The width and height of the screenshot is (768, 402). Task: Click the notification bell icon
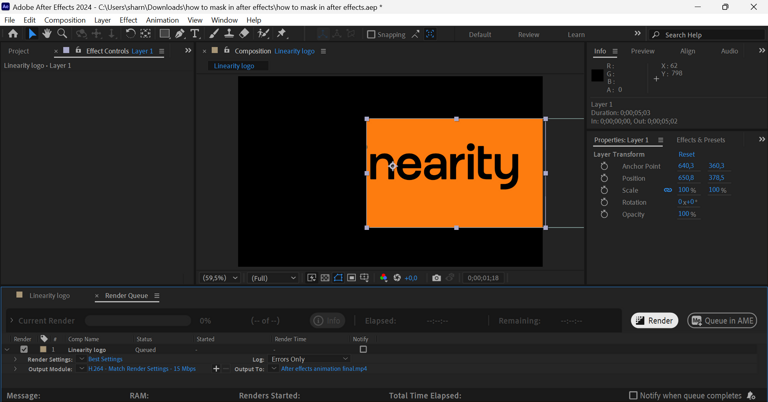pyautogui.click(x=751, y=395)
